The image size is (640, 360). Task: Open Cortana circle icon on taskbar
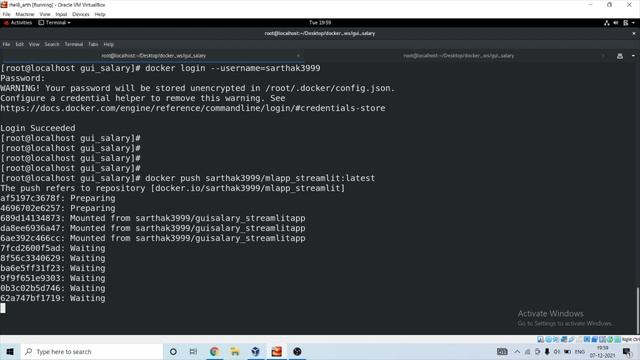(173, 351)
